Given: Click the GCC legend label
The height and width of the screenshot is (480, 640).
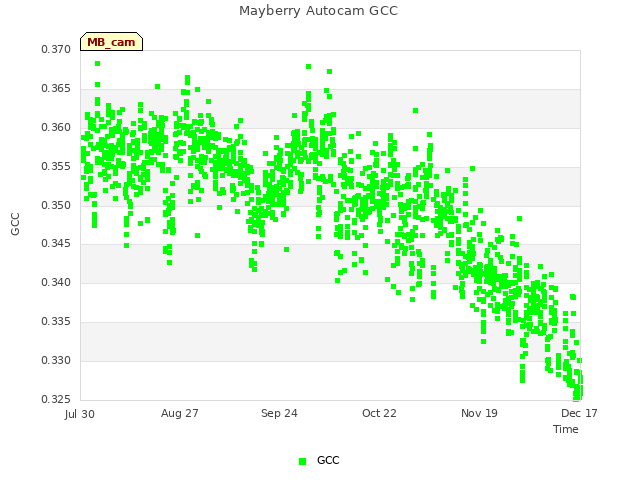Looking at the screenshot, I should (328, 460).
